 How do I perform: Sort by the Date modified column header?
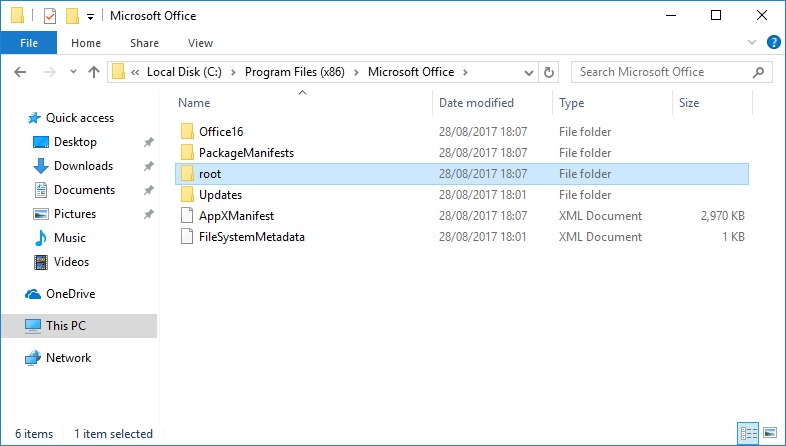pyautogui.click(x=476, y=103)
